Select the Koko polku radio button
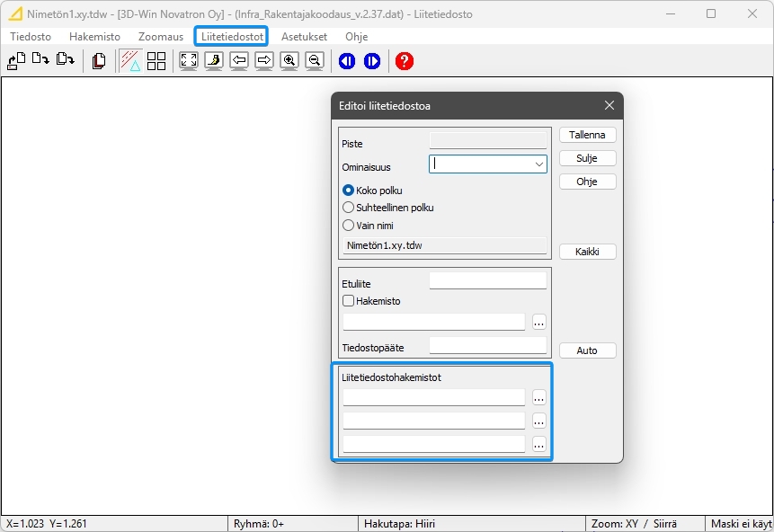This screenshot has width=774, height=532. 348,190
